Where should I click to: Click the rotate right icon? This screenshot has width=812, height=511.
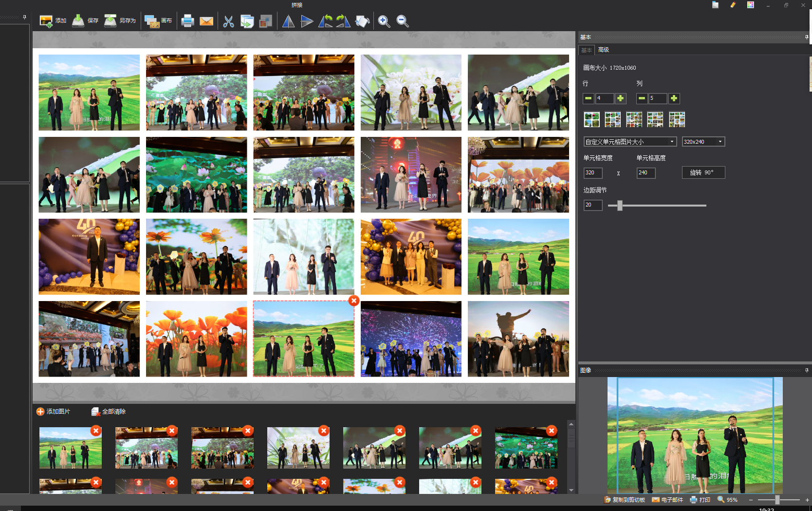click(343, 21)
